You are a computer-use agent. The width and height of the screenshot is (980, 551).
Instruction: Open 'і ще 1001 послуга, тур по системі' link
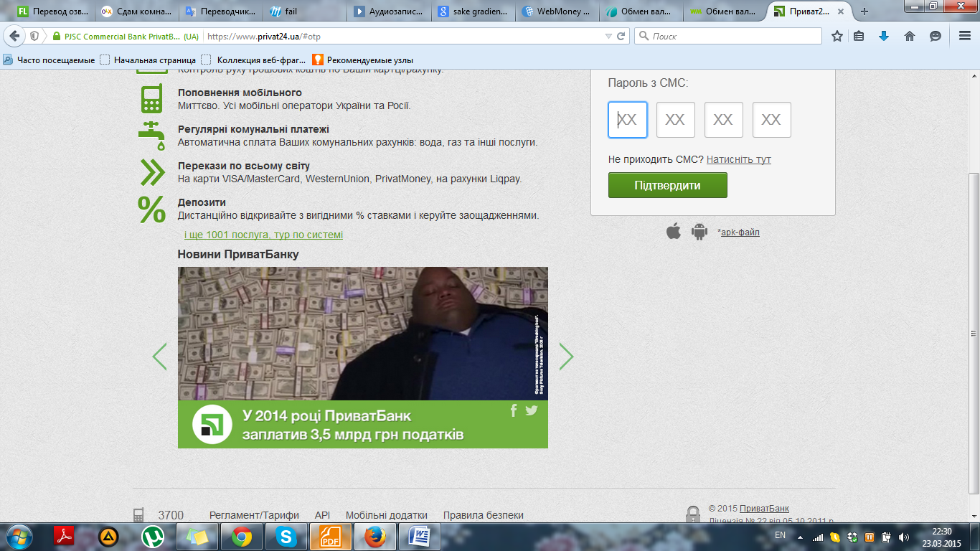click(x=263, y=235)
